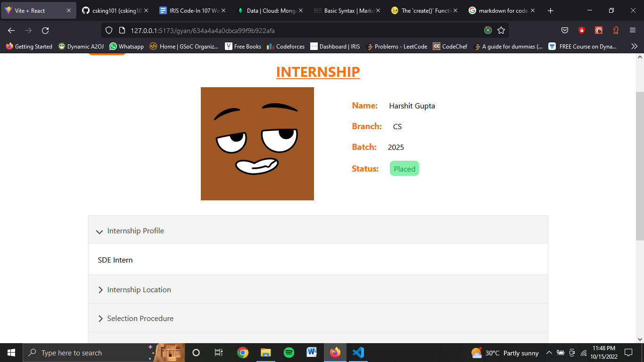Open the Whatsapp bookmark

[x=127, y=46]
